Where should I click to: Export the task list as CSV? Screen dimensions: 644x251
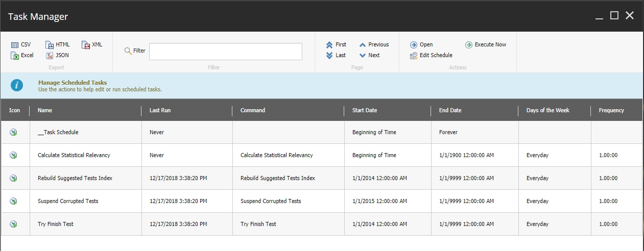(21, 45)
